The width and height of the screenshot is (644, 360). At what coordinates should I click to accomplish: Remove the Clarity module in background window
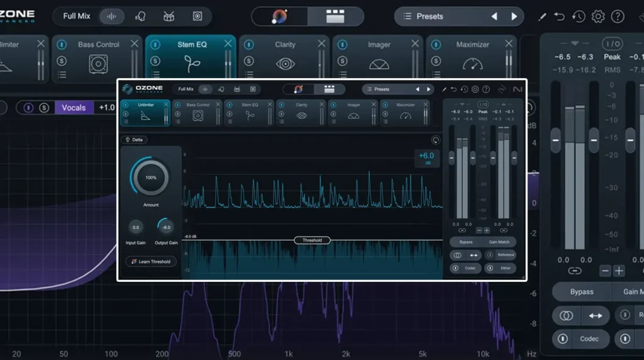[321, 43]
